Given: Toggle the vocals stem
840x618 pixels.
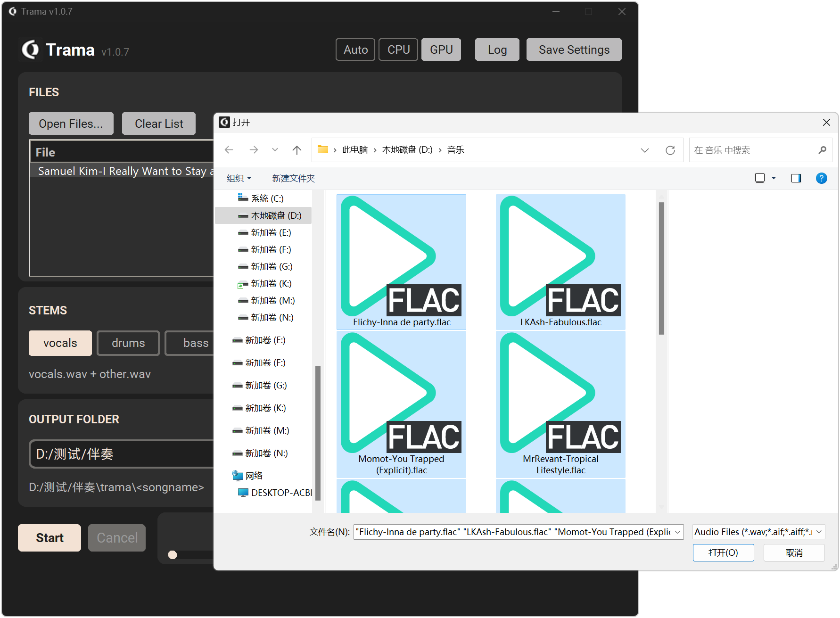Looking at the screenshot, I should [60, 343].
